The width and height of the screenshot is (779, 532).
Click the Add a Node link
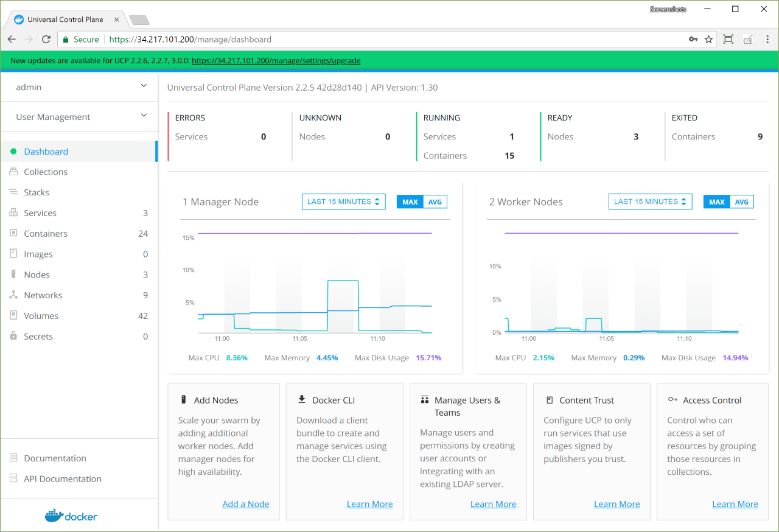[x=245, y=504]
